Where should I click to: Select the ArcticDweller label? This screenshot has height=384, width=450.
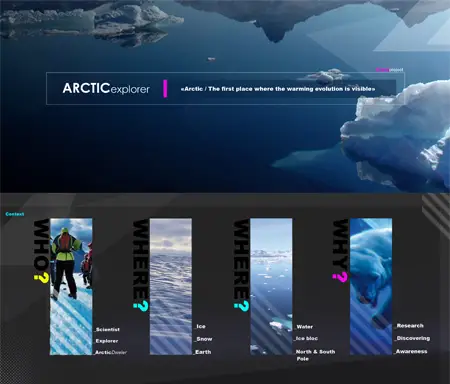coord(111,352)
